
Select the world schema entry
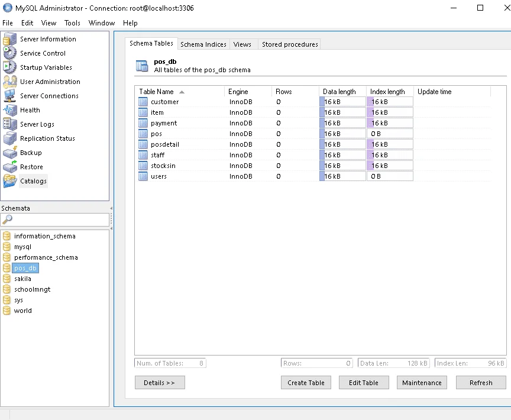[23, 311]
